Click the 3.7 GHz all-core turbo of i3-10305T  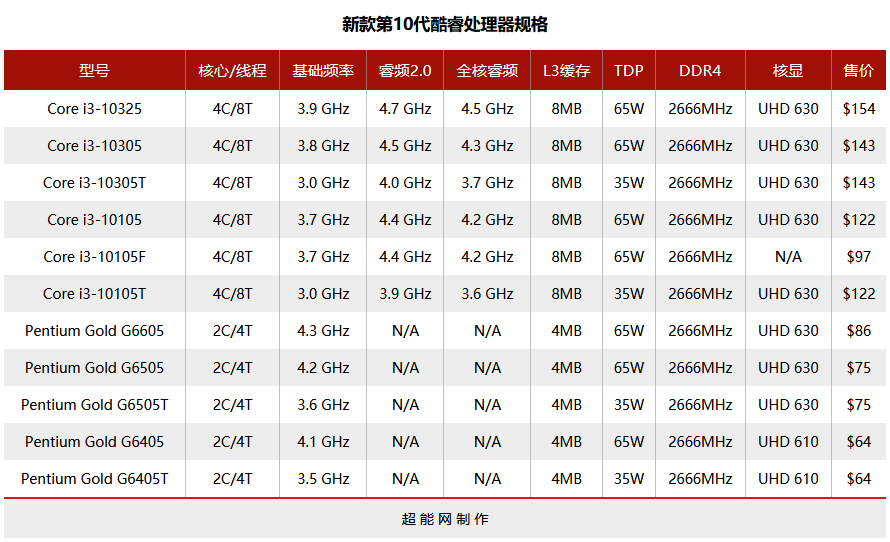[x=487, y=182]
